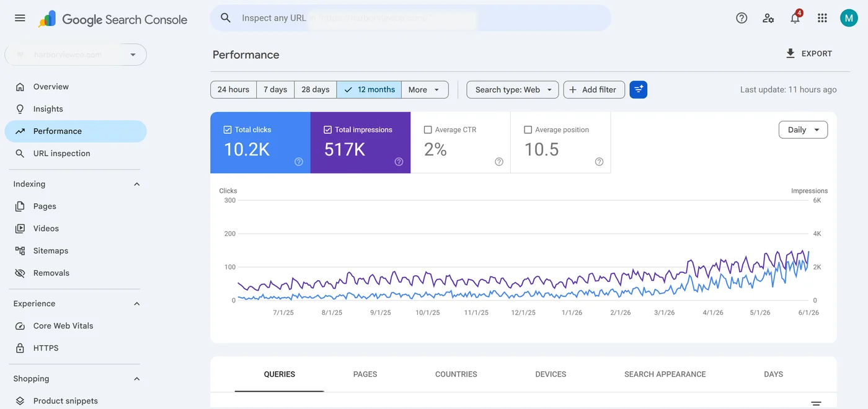Select the 12 months date range

pyautogui.click(x=369, y=90)
